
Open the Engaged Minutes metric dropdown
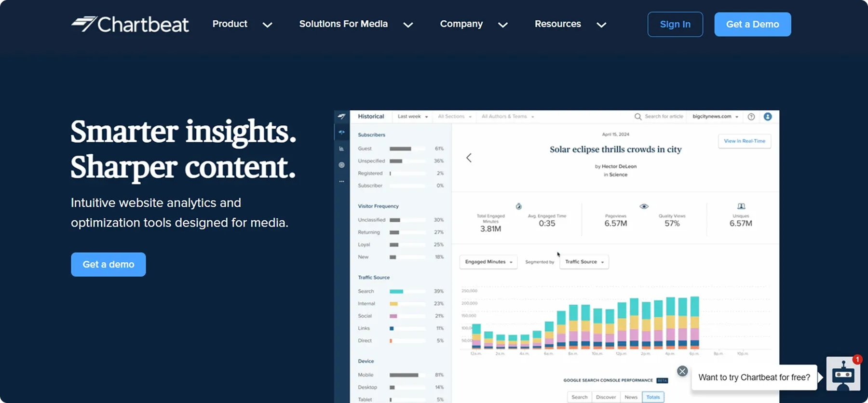[488, 262]
